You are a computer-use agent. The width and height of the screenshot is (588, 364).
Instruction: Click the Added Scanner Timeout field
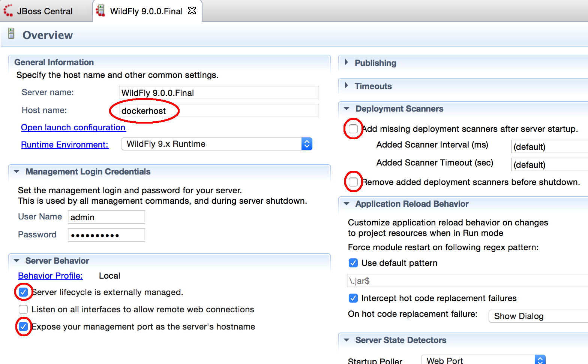pyautogui.click(x=550, y=164)
